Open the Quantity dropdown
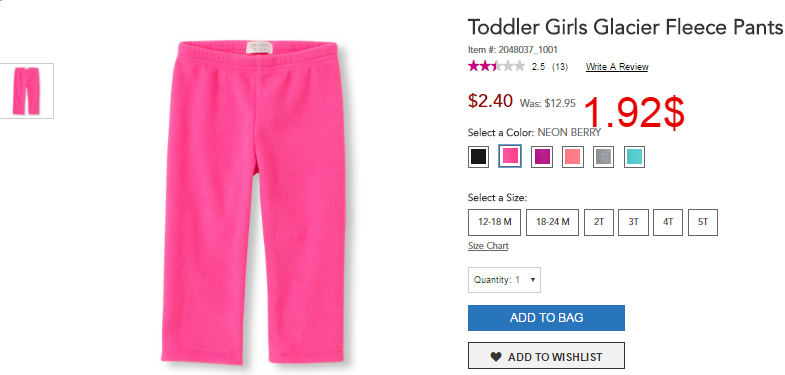Image resolution: width=785 pixels, height=375 pixels. 504,280
